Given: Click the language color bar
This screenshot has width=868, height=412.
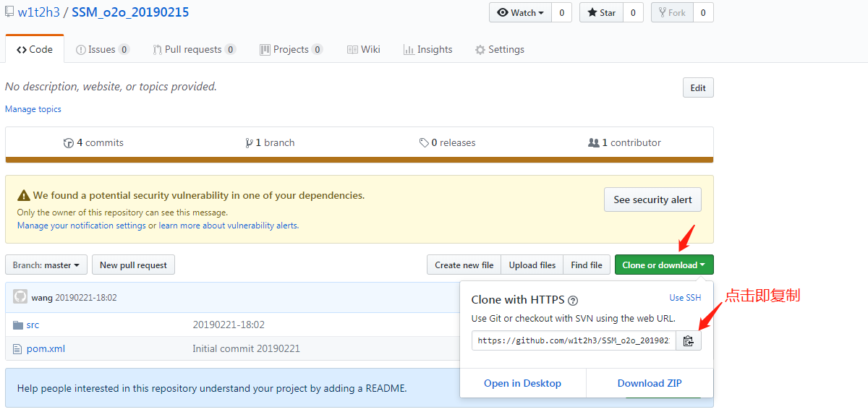Looking at the screenshot, I should [x=359, y=160].
